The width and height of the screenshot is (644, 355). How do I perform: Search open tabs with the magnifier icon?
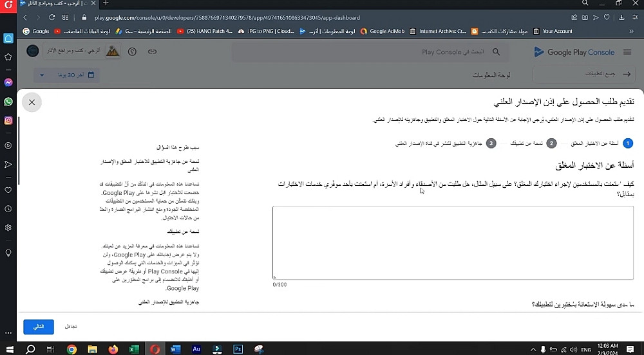585,3
